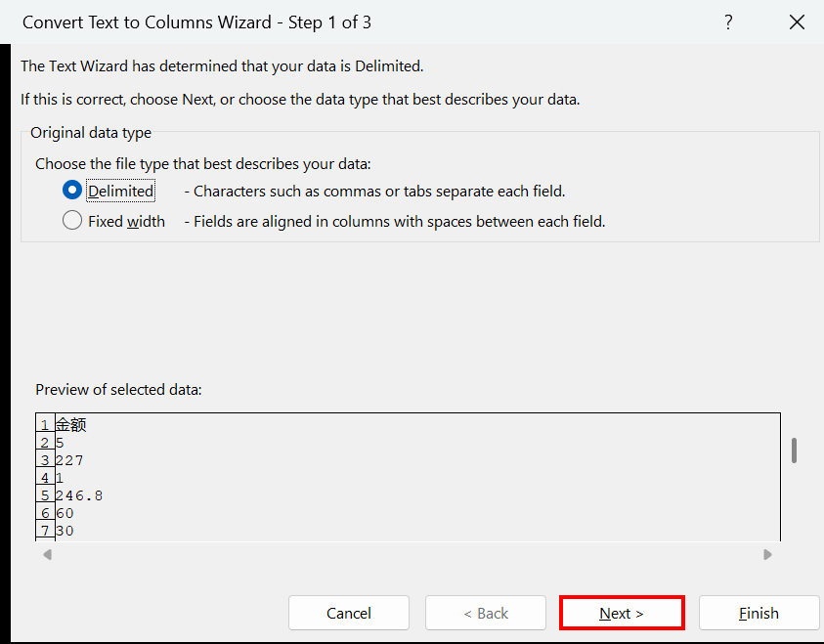Click the horizontal scrollbar track under the preview
The height and width of the screenshot is (644, 824).
407,554
